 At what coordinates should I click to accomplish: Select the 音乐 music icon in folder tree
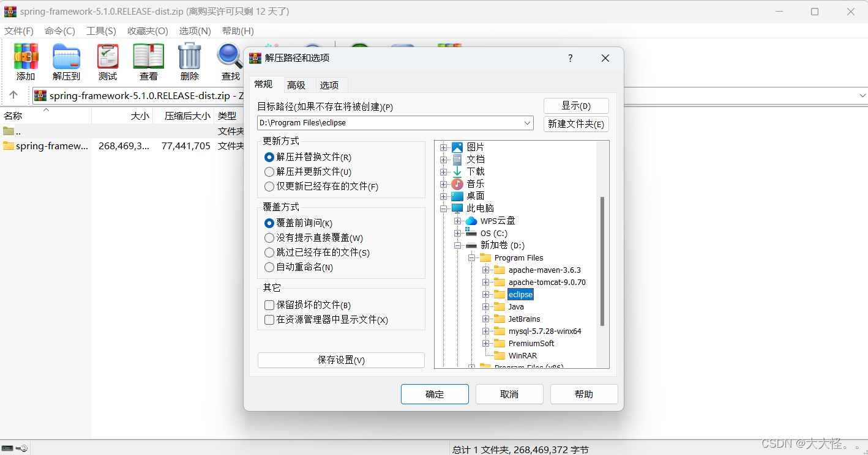pos(457,183)
